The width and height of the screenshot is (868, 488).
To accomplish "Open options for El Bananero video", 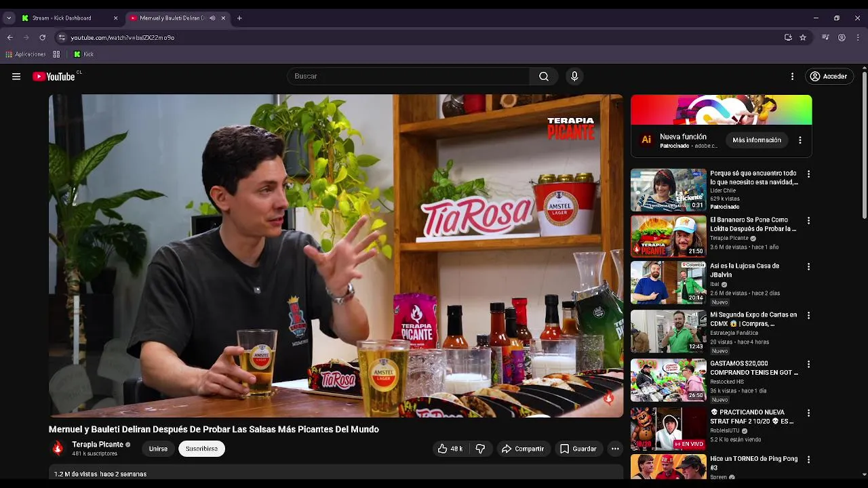I will [808, 221].
